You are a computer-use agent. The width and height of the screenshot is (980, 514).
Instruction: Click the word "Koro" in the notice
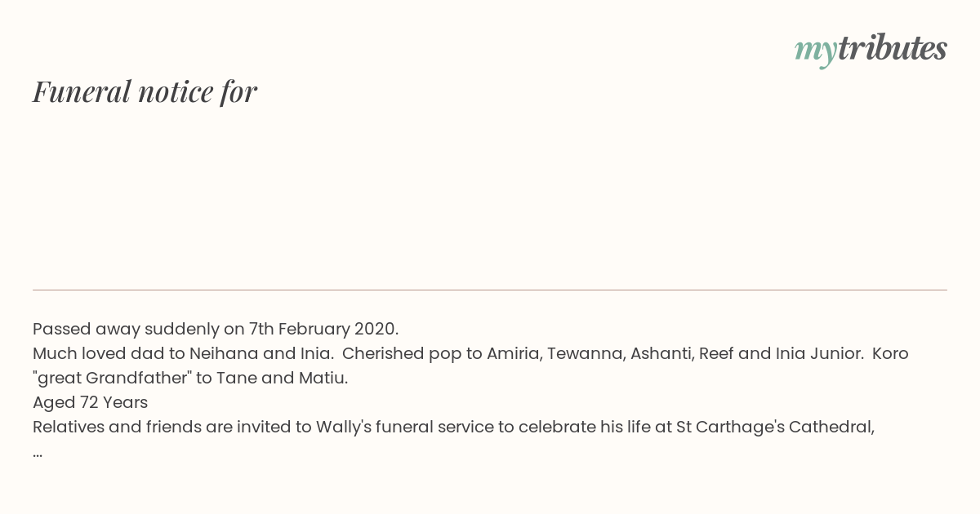click(890, 353)
